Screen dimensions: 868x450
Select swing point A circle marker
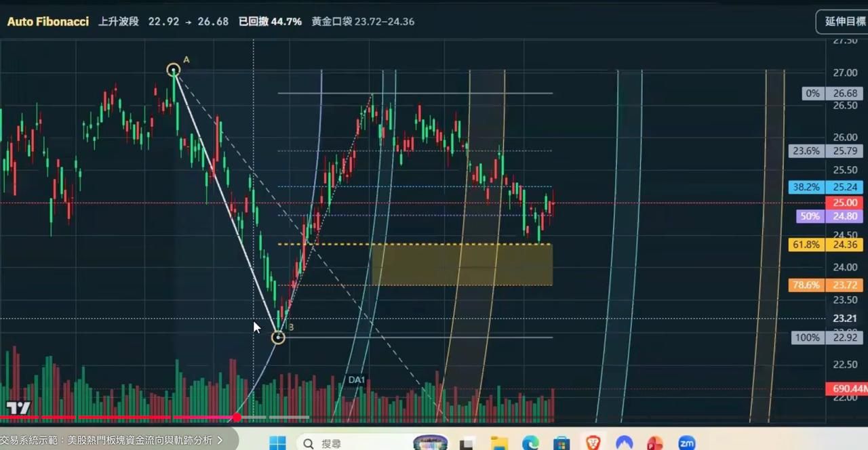tap(174, 70)
